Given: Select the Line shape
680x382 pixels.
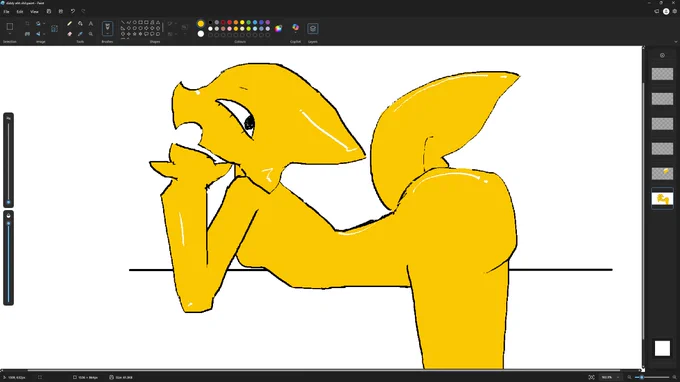Looking at the screenshot, I should 123,22.
